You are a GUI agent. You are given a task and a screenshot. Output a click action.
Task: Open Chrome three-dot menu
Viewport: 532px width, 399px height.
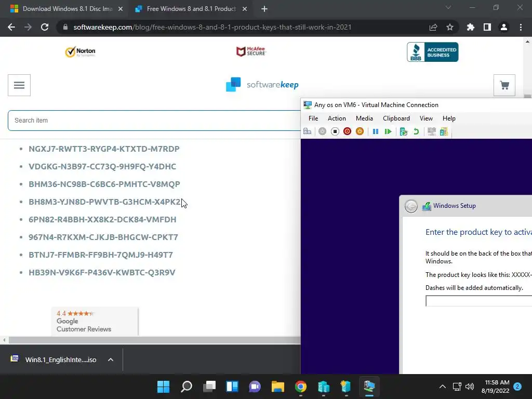[x=521, y=27]
